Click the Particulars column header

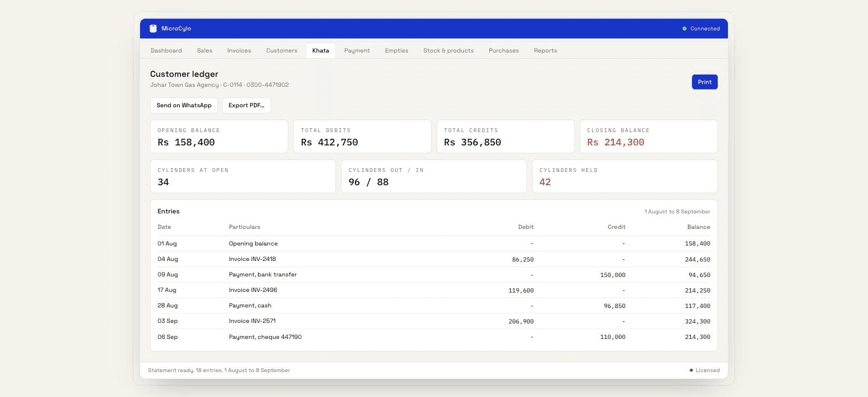click(x=244, y=227)
